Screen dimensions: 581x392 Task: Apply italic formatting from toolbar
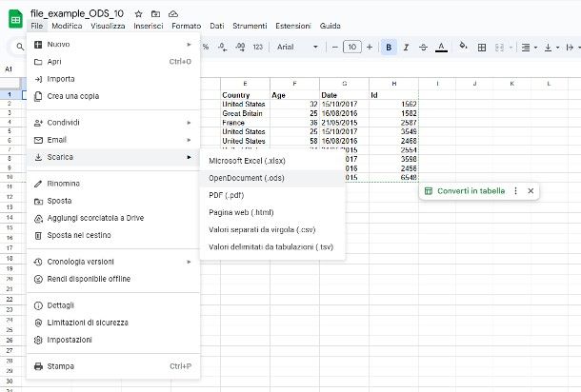(x=406, y=47)
